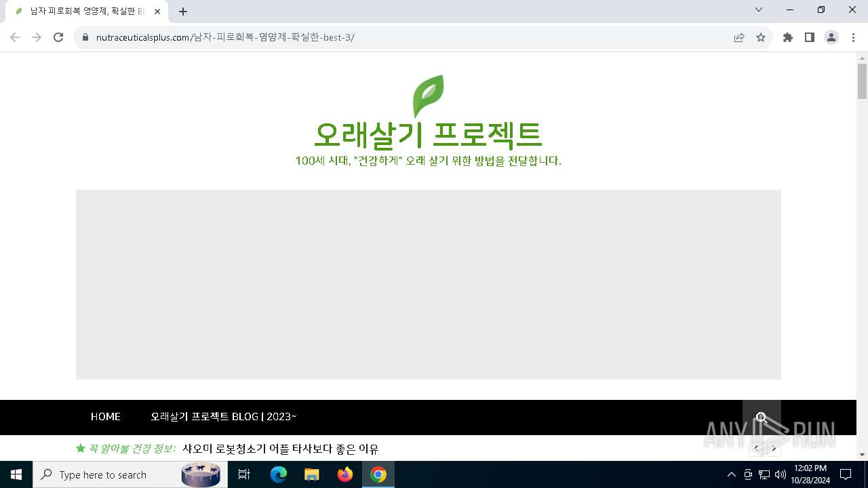Open the volume speaker tray icon
The width and height of the screenshot is (868, 488).
[x=781, y=474]
